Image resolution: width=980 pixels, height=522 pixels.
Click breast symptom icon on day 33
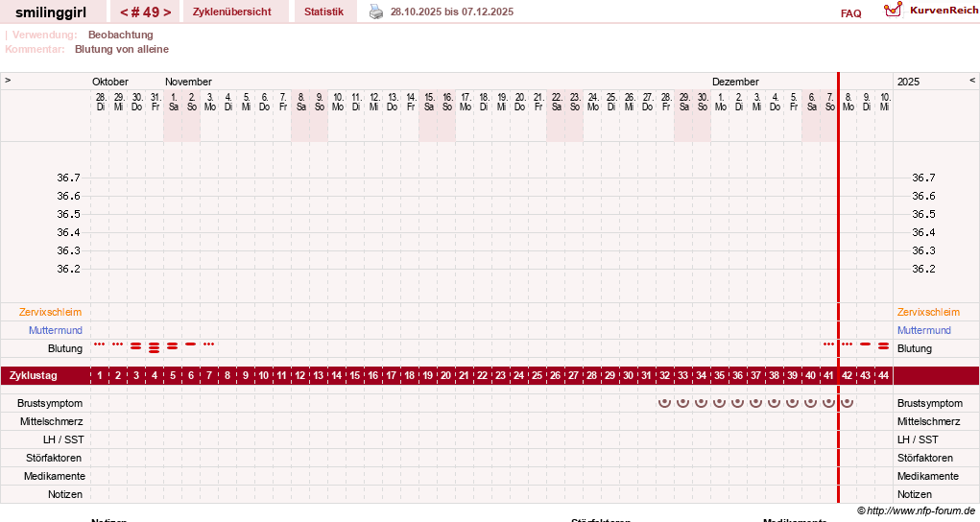pyautogui.click(x=682, y=403)
